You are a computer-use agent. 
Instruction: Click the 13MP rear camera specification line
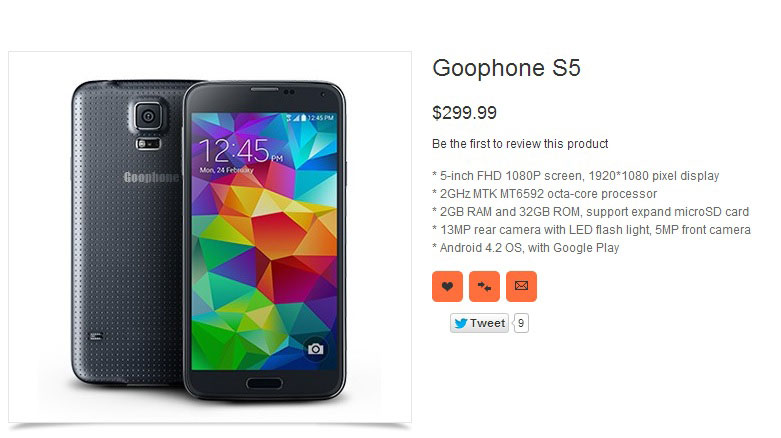pyautogui.click(x=591, y=230)
